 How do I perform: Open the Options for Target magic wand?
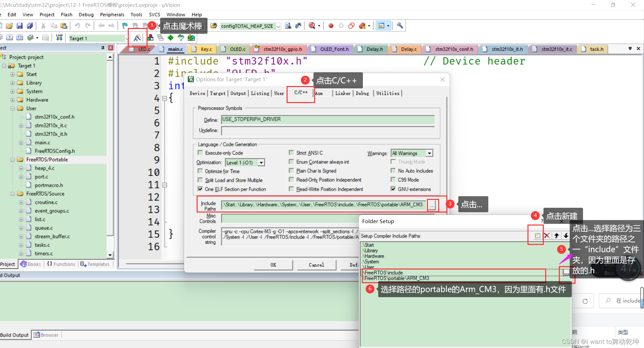[x=137, y=38]
